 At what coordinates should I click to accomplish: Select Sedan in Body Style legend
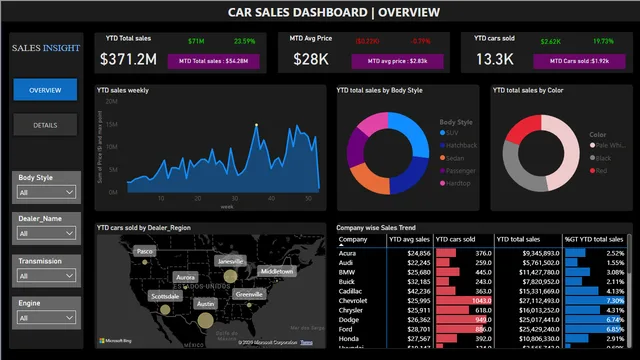452,158
